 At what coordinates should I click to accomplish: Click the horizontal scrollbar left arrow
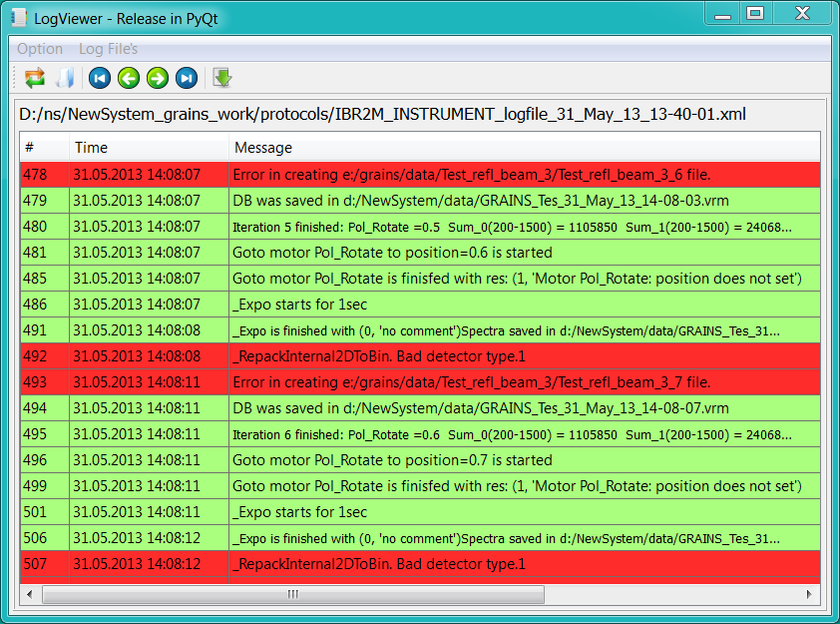31,594
